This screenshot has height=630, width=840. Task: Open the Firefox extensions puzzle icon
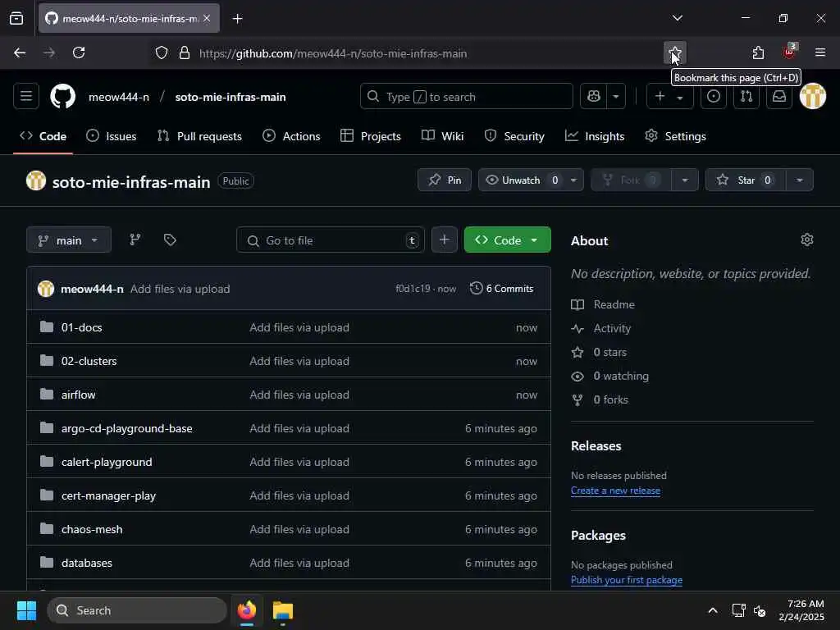pos(758,53)
